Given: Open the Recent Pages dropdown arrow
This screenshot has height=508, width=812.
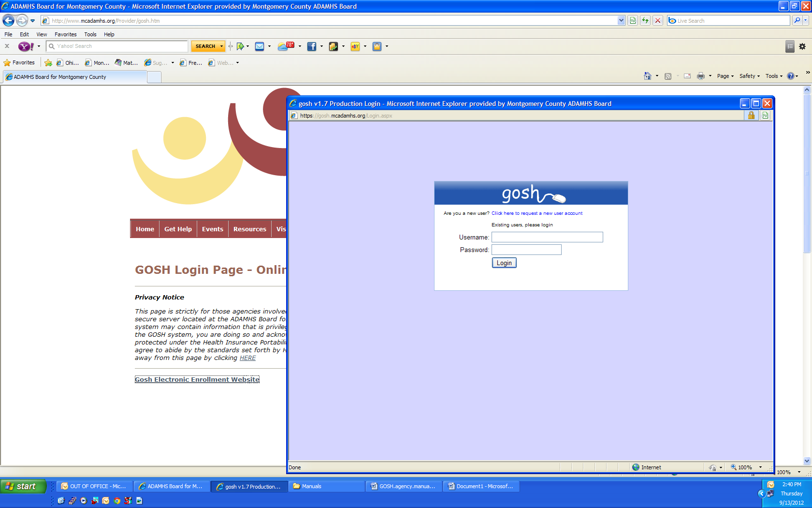Looking at the screenshot, I should click(x=32, y=21).
